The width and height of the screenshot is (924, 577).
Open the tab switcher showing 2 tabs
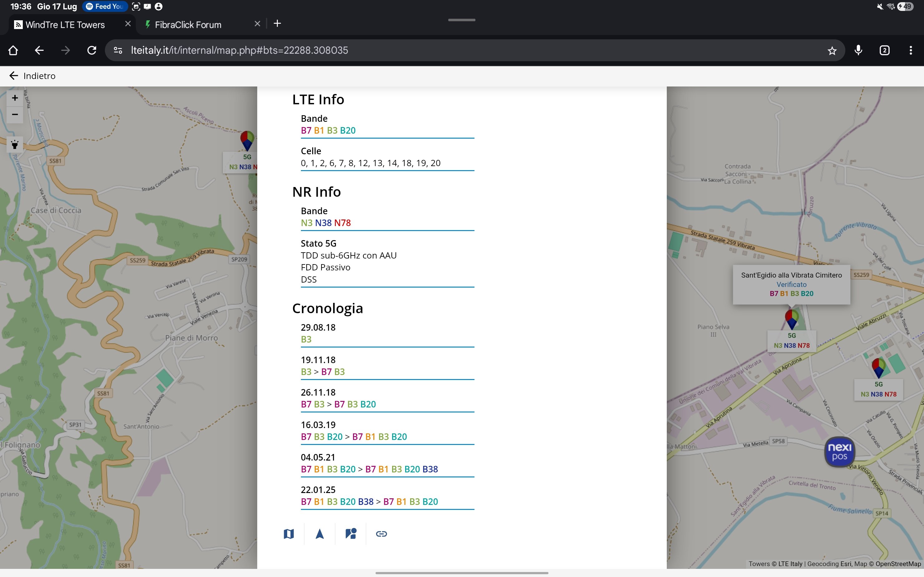(x=884, y=50)
